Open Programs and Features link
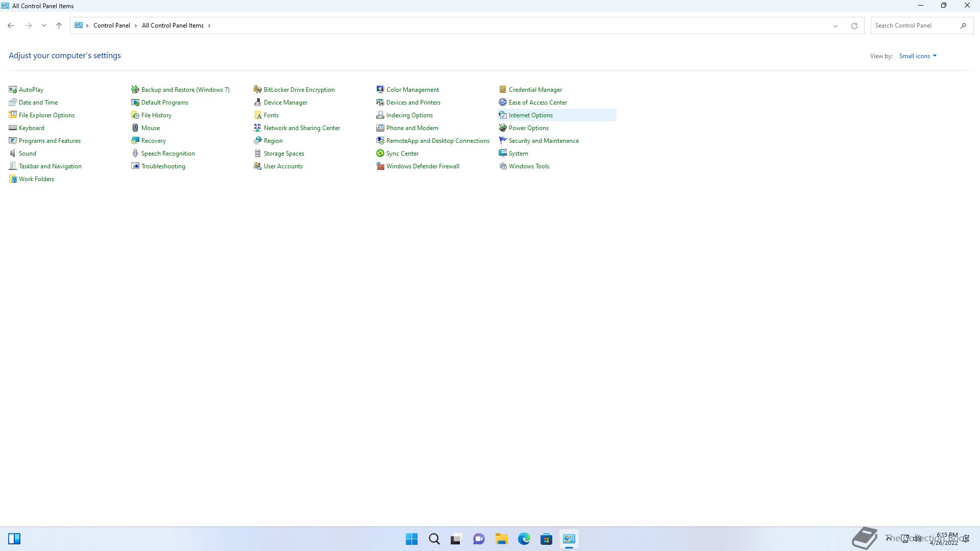This screenshot has height=551, width=980. pos(50,141)
